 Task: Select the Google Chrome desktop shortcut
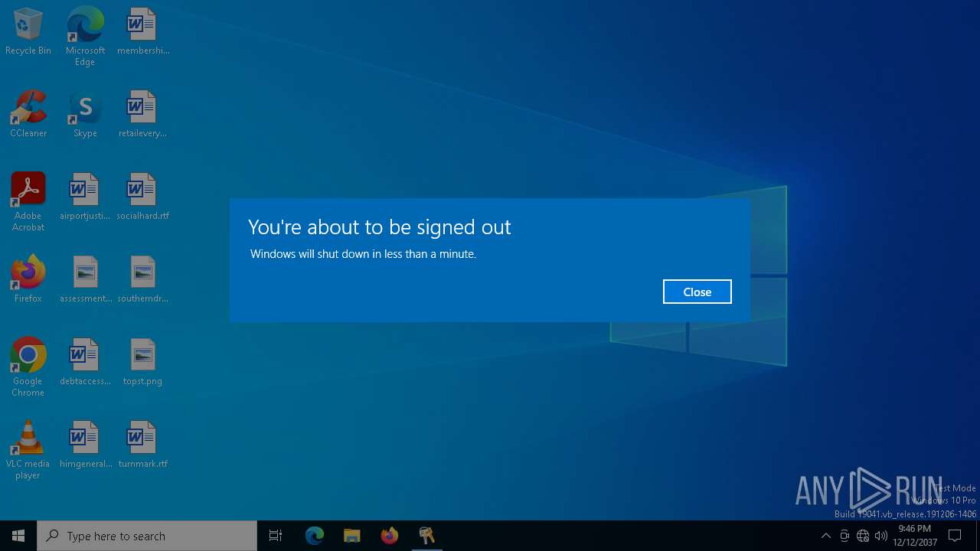[28, 367]
